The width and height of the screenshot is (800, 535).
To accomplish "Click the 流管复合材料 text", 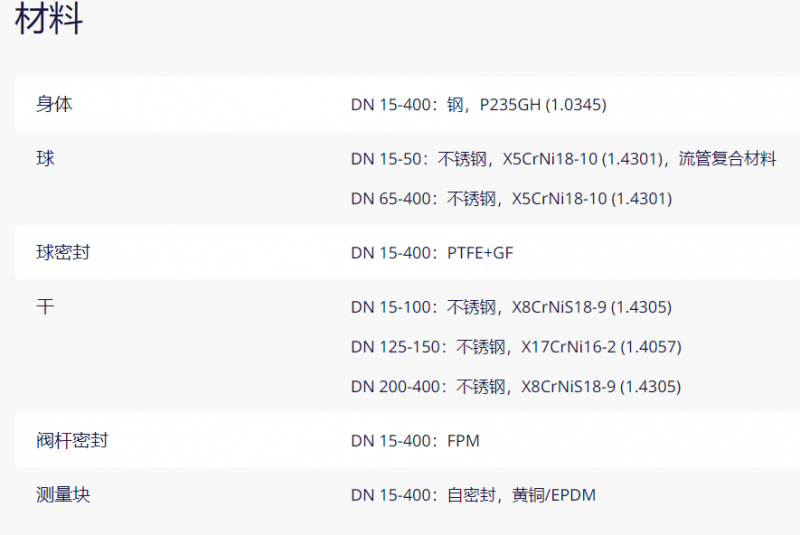I will point(728,159).
